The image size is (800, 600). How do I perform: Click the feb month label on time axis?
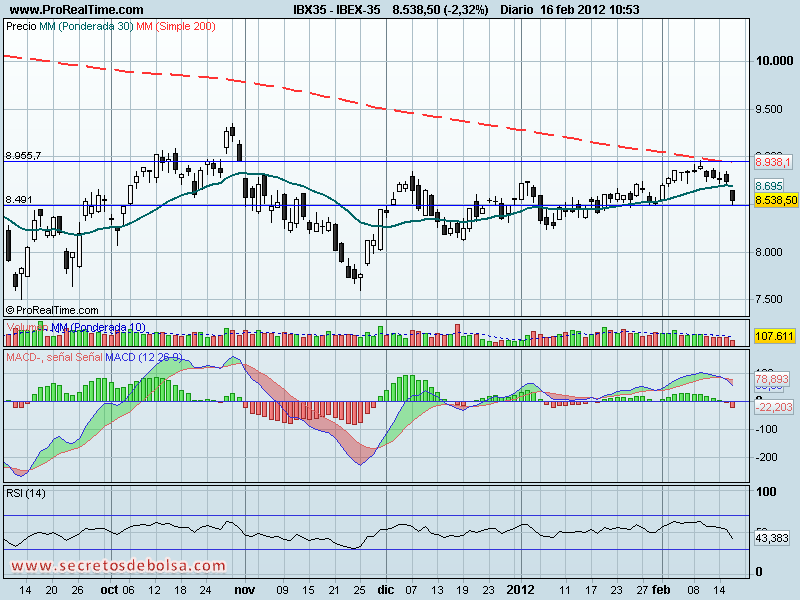[662, 590]
